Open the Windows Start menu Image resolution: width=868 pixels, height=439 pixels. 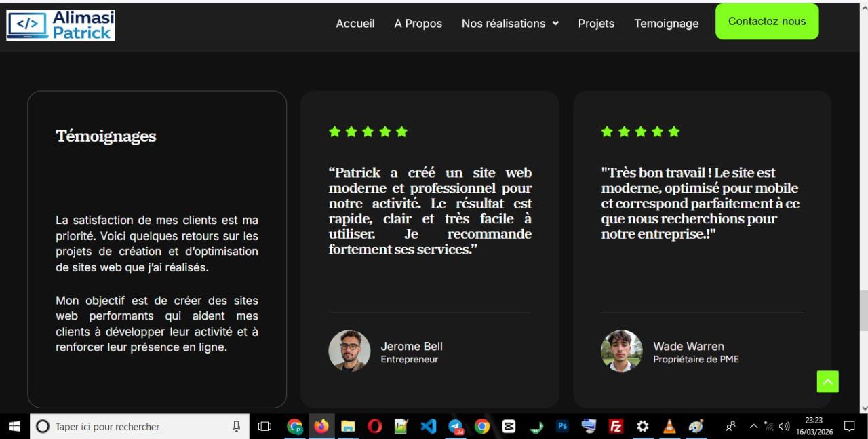pyautogui.click(x=14, y=426)
